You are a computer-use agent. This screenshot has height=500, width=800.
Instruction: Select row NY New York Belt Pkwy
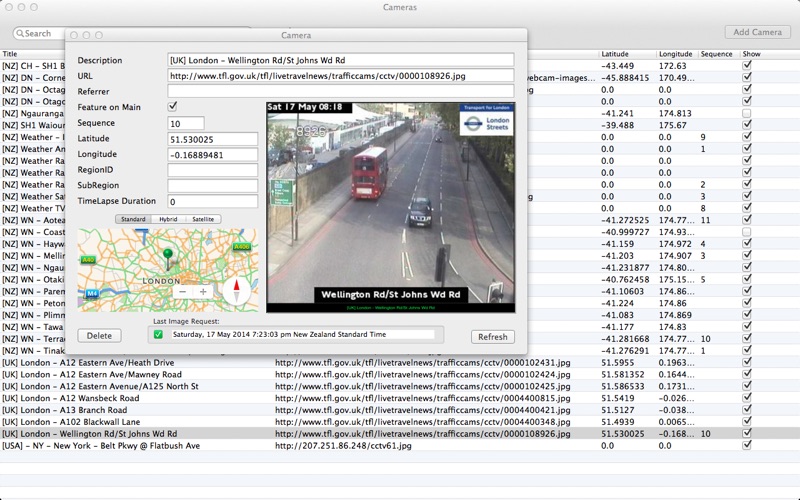click(x=400, y=445)
